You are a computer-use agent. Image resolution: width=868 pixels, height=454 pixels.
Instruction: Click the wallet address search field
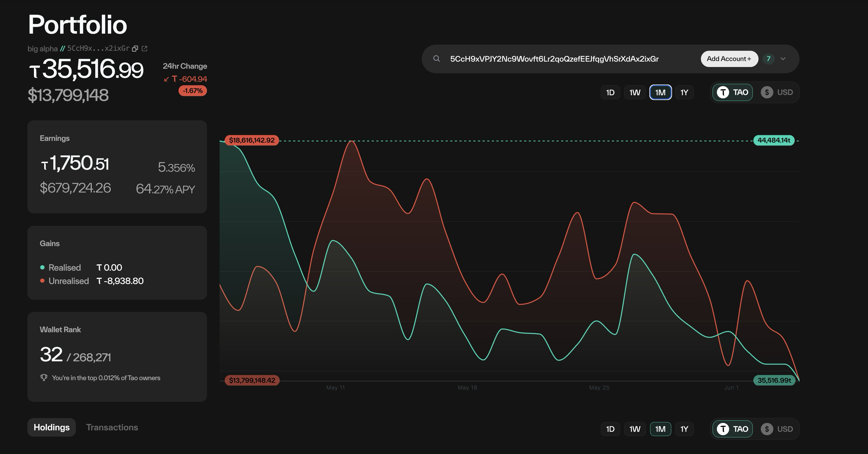click(x=554, y=59)
